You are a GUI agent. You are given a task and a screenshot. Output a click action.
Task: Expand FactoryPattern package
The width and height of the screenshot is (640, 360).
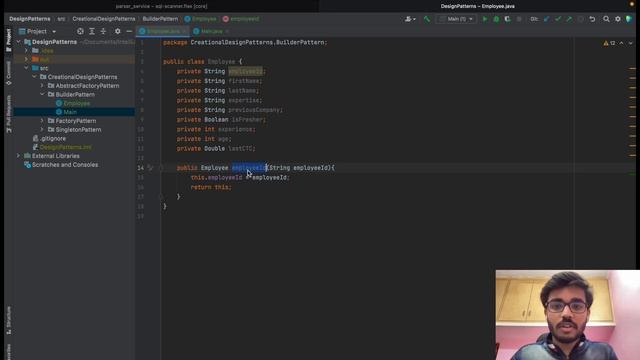point(42,121)
